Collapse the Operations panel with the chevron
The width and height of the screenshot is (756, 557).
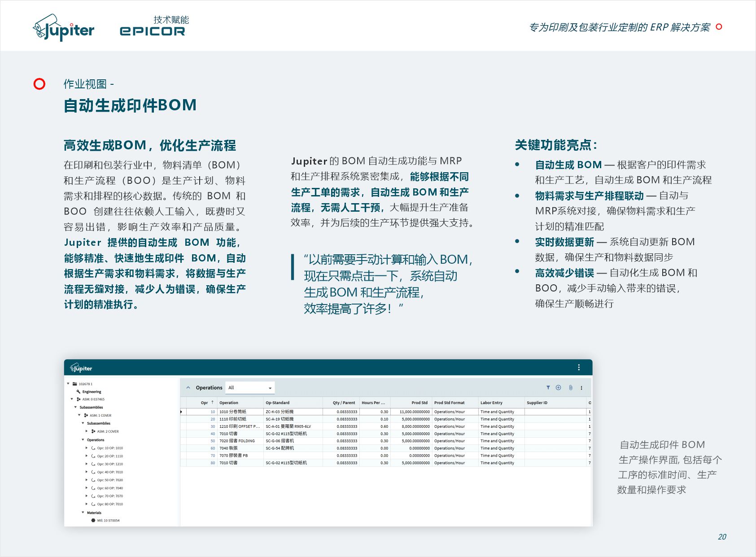(x=188, y=388)
